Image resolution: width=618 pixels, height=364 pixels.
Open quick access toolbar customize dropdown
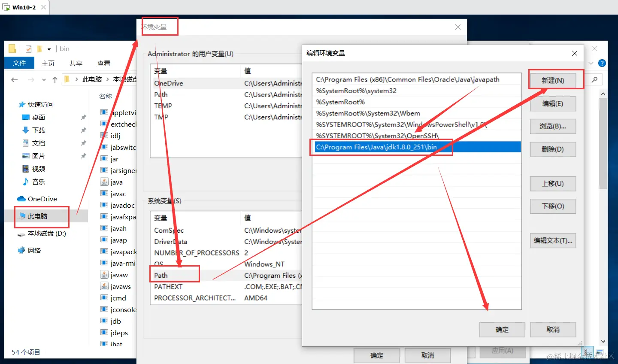[x=49, y=49]
